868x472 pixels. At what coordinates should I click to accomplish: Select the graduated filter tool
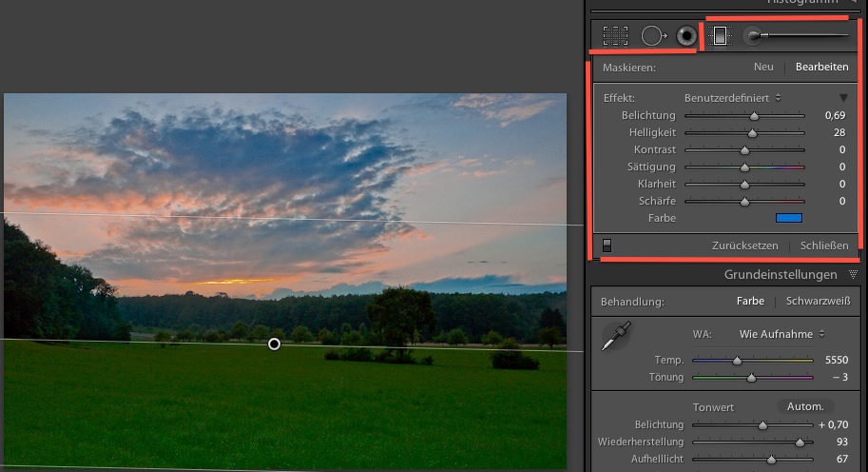[x=720, y=36]
